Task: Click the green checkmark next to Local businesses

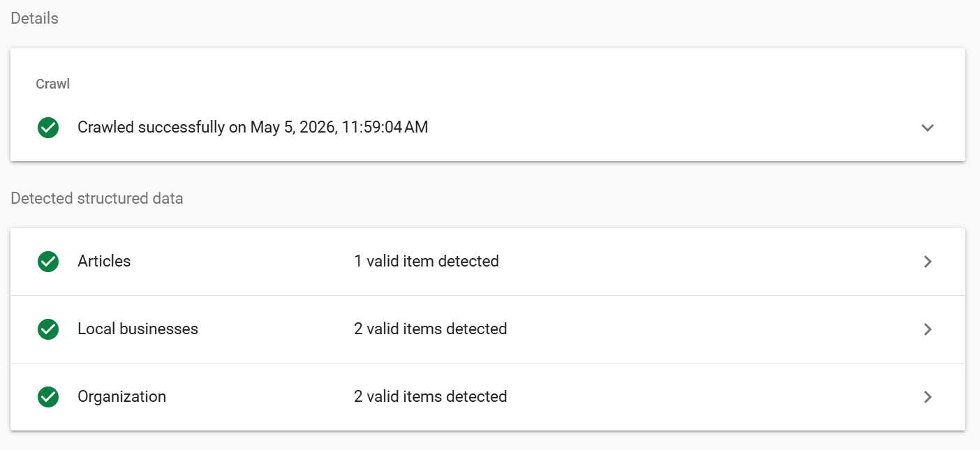Action: pos(48,329)
